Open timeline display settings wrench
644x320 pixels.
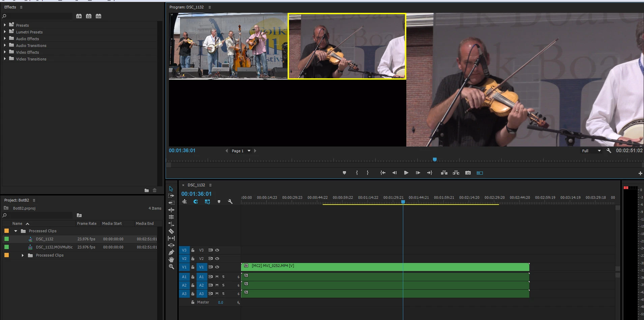click(x=230, y=202)
